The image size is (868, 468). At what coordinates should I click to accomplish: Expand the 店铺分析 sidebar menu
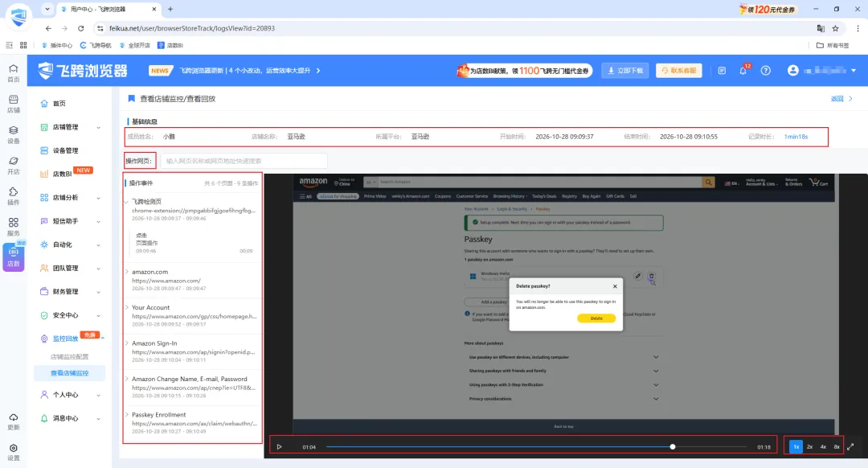(70, 198)
